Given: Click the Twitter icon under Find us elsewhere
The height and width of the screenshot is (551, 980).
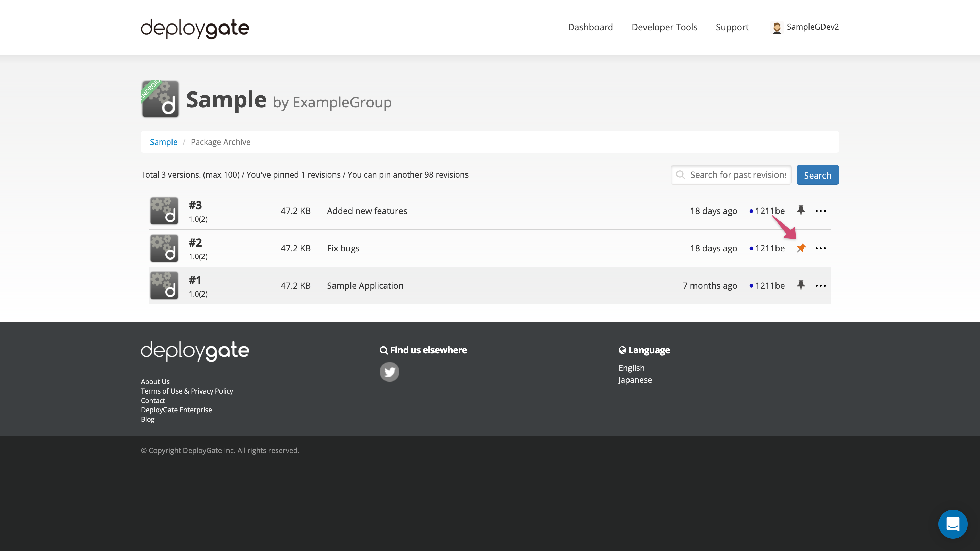Looking at the screenshot, I should pos(390,371).
